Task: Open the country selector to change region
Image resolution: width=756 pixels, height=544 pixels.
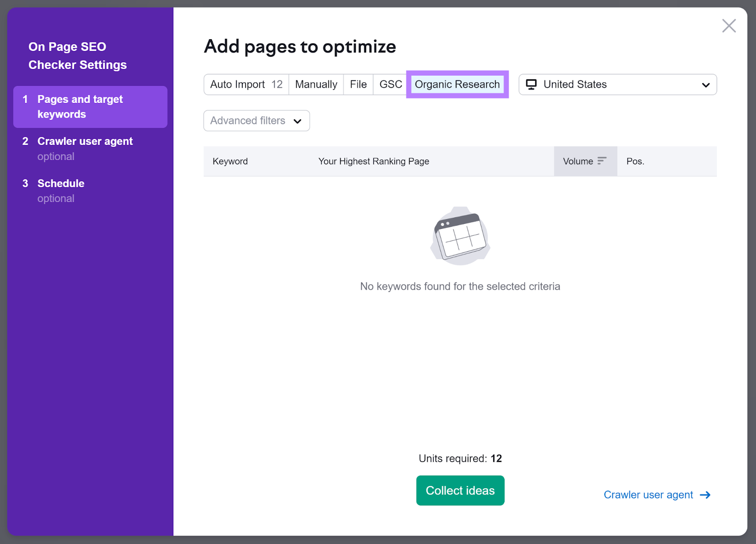Action: 617,85
